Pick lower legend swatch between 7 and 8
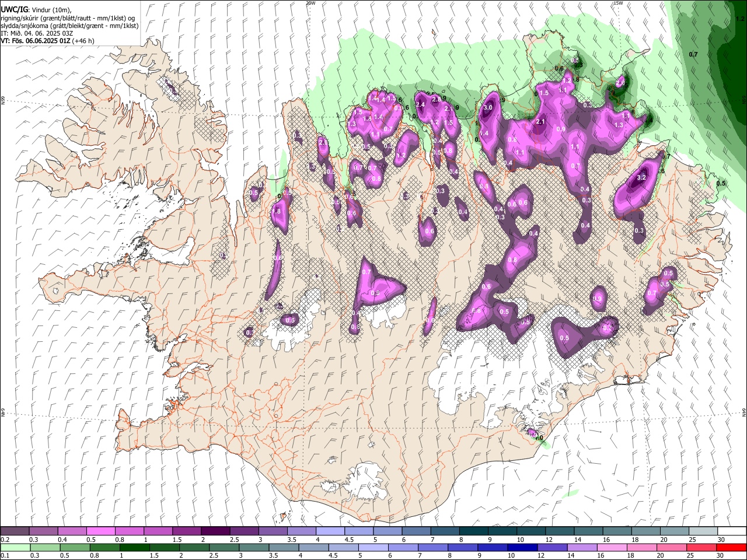747x560 pixels. click(433, 547)
